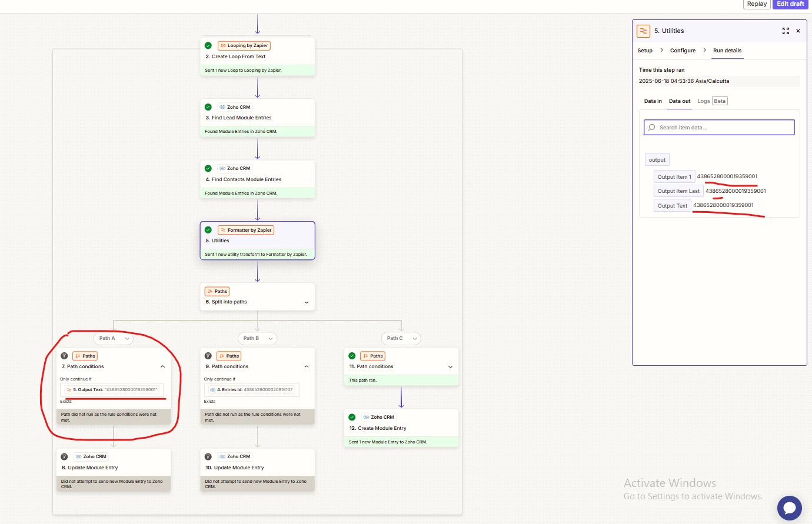This screenshot has width=812, height=524.
Task: Click the output label chip
Action: coord(657,160)
